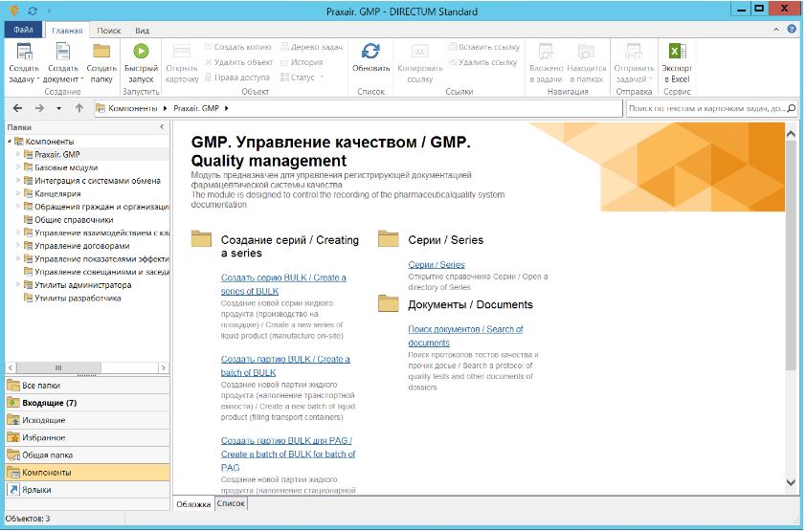Image resolution: width=806 pixels, height=532 pixels.
Task: Click Компоненты in the address breadcrumb
Action: tap(133, 108)
